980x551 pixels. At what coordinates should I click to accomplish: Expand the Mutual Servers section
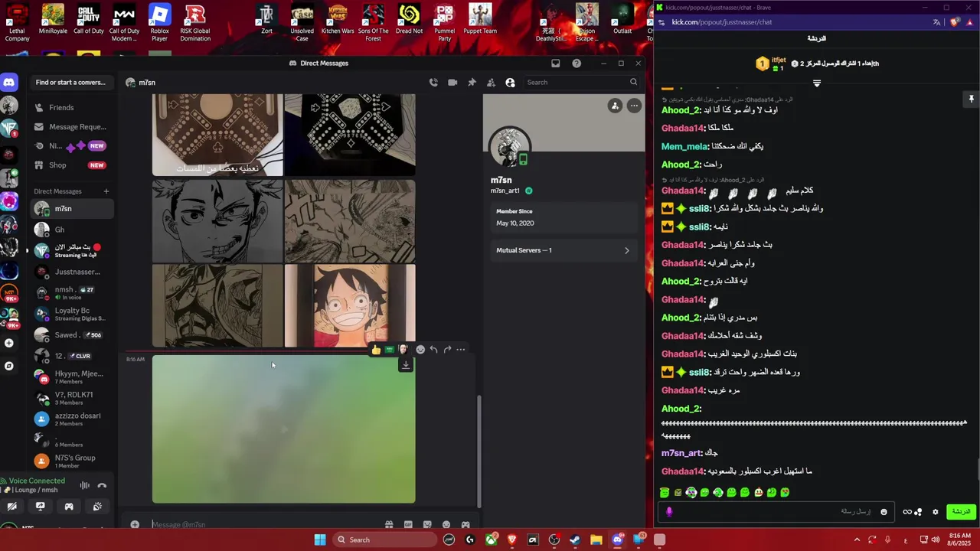pyautogui.click(x=563, y=250)
